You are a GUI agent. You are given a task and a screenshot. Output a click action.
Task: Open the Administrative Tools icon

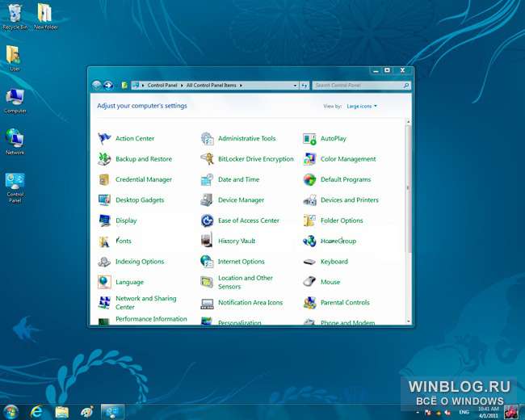point(208,138)
